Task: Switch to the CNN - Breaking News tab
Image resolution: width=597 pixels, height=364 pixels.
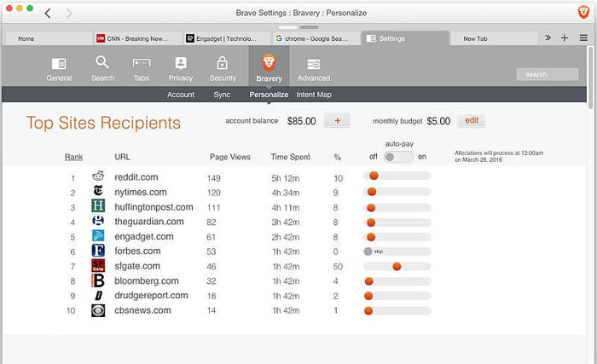Action: pos(136,38)
